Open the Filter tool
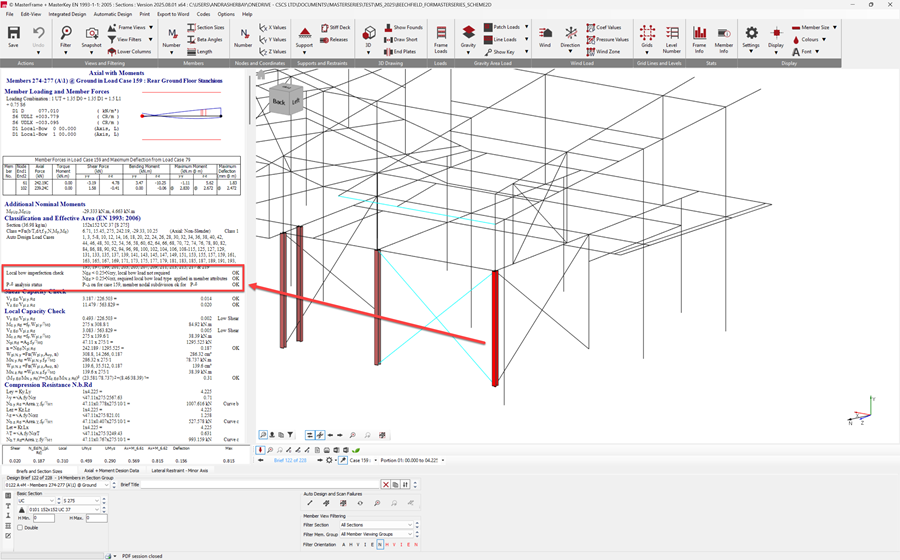 coord(66,37)
